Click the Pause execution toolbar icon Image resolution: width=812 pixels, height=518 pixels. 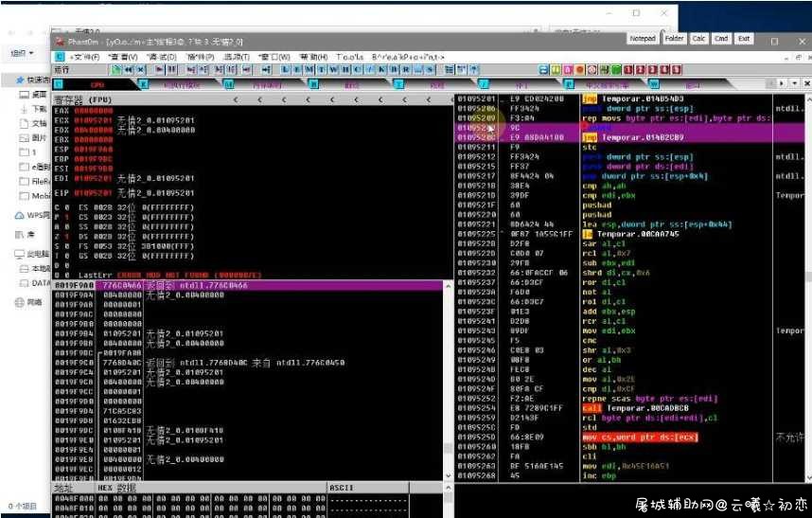click(x=172, y=69)
